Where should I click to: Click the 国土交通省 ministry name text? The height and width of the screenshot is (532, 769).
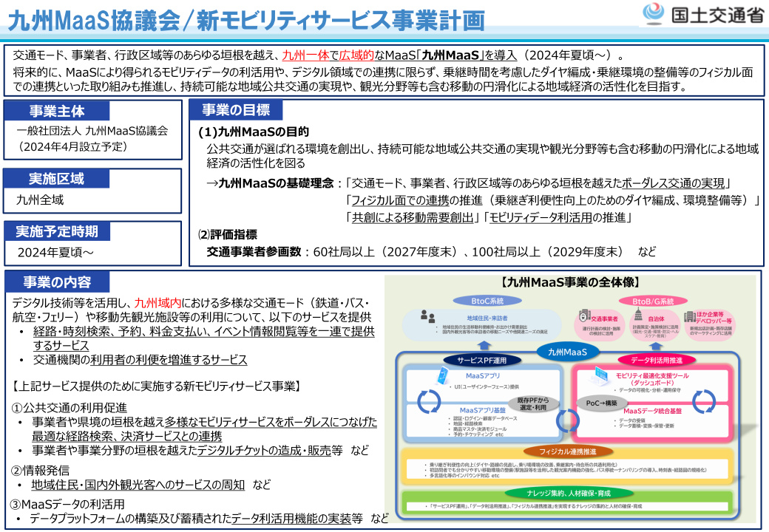717,15
